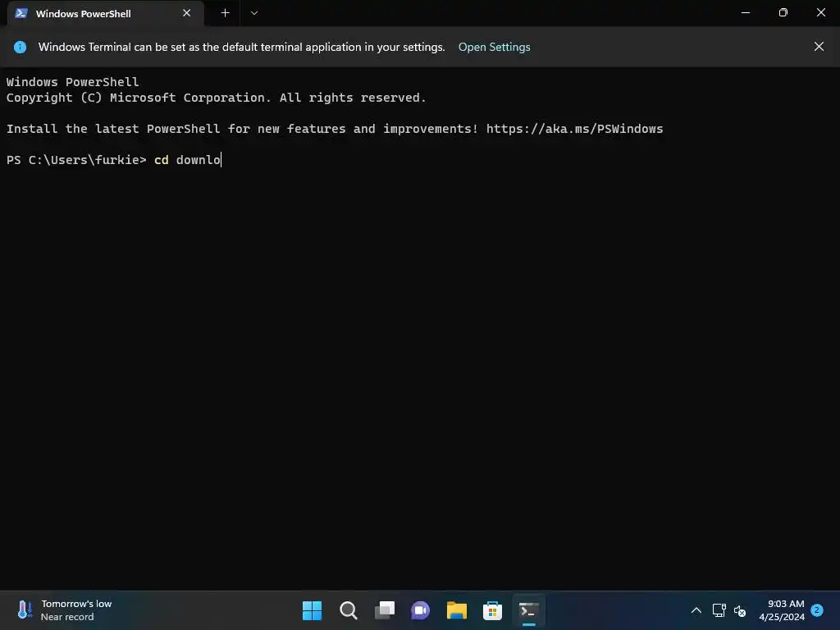This screenshot has height=630, width=840.
Task: Open File Explorer from taskbar
Action: coord(456,610)
